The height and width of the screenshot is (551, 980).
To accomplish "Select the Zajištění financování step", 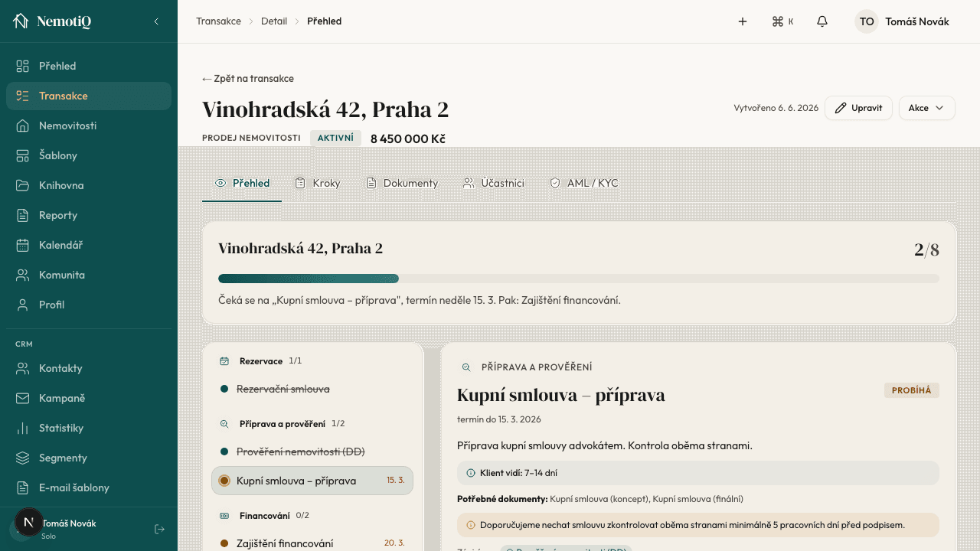I will point(312,543).
